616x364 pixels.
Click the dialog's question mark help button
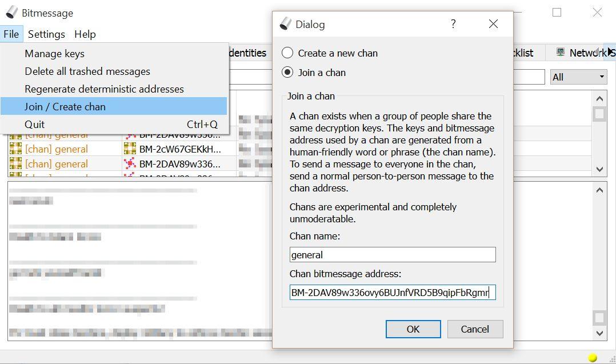tap(453, 24)
